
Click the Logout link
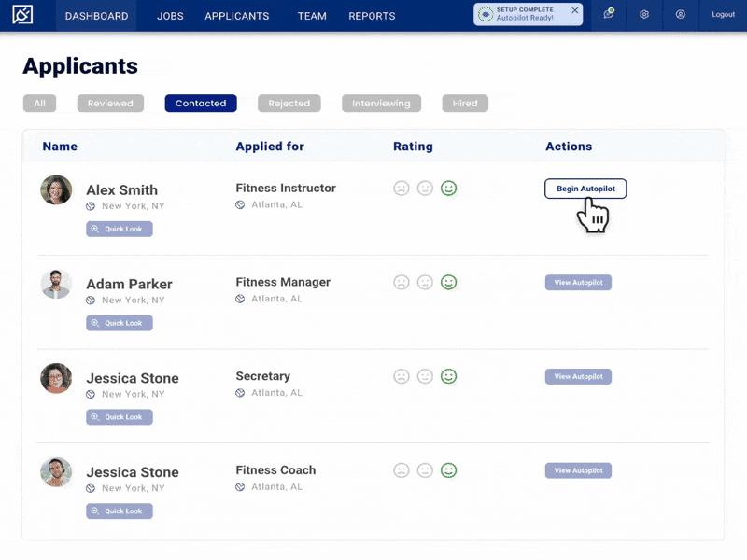[723, 15]
